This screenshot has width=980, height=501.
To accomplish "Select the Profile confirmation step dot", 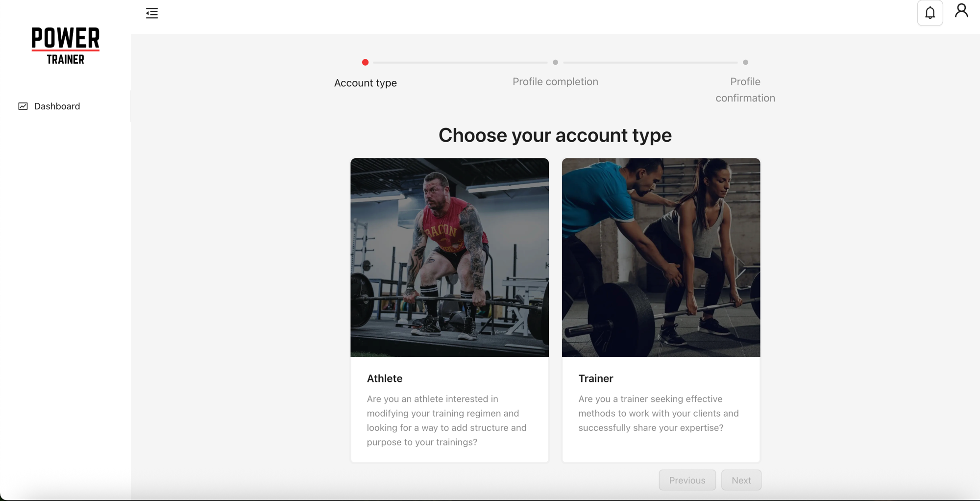I will click(x=745, y=62).
